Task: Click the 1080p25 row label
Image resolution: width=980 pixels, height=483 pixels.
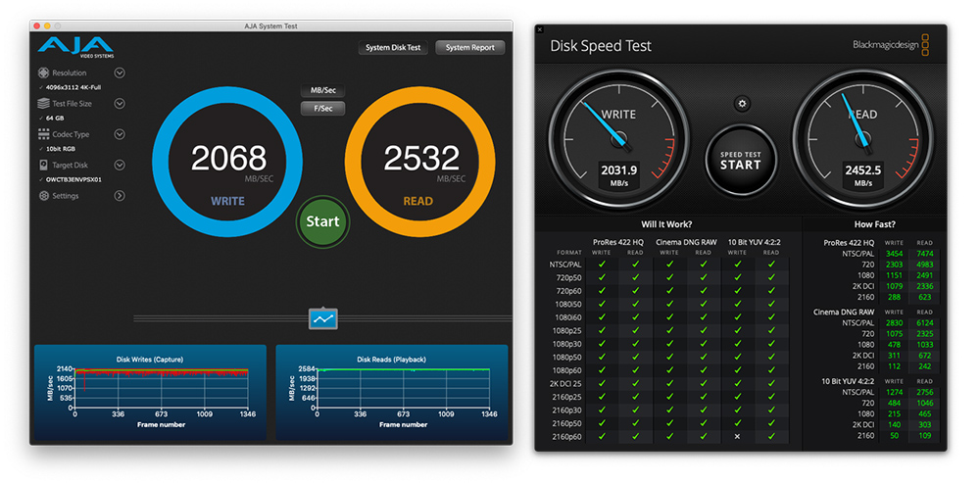Action: [568, 330]
